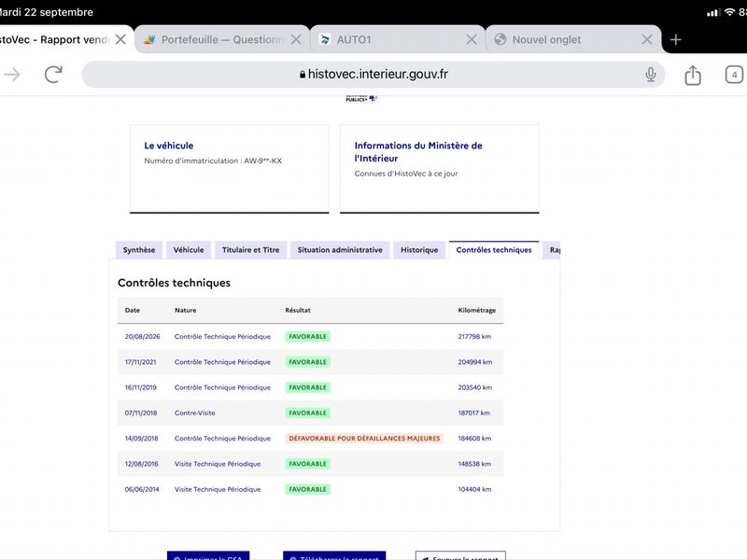Close the AUTO1 tab
This screenshot has height=560, width=747.
point(472,39)
